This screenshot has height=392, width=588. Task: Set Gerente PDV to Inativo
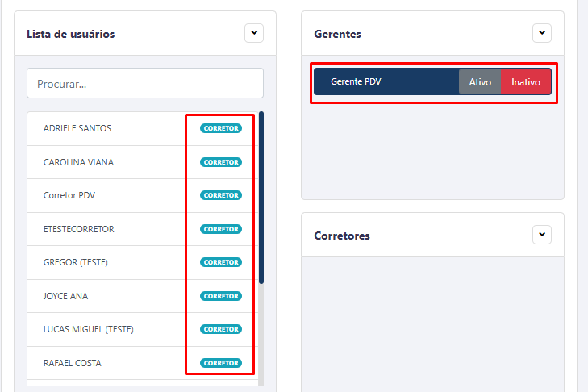(526, 82)
